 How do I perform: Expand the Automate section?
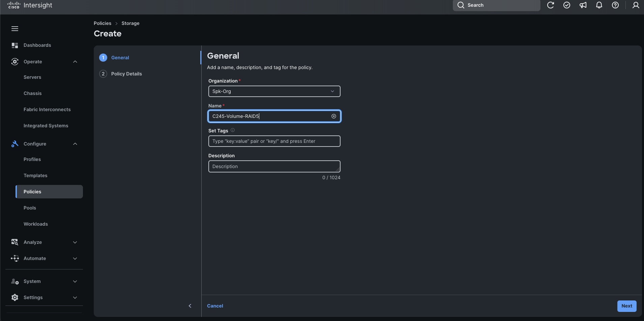(x=75, y=258)
